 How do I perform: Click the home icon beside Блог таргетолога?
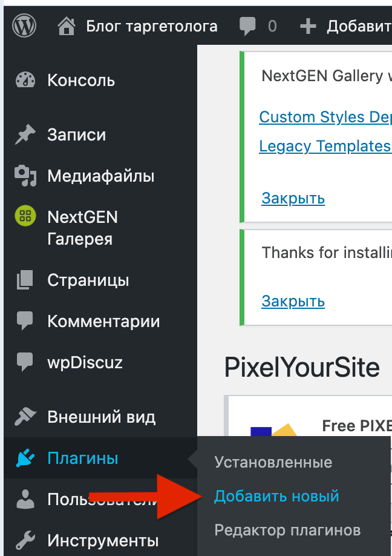click(x=67, y=26)
